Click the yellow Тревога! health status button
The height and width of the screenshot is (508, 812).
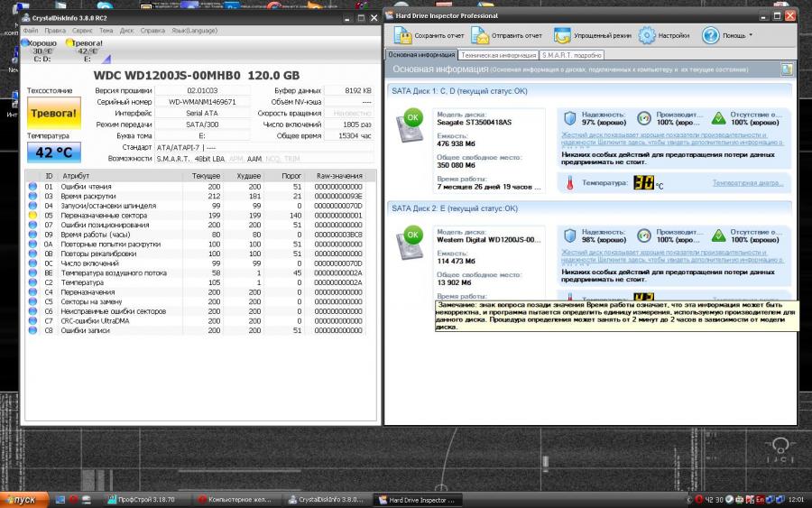(x=54, y=113)
